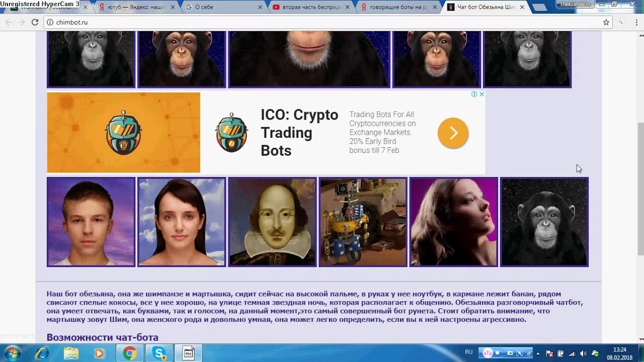Stop the HyperCam recording
The height and width of the screenshot is (362, 644).
[498, 353]
